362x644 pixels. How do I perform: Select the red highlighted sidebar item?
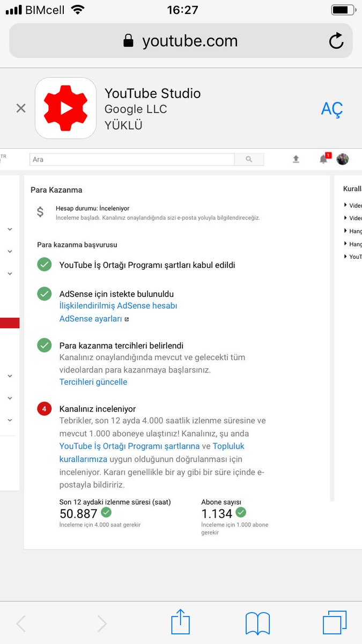tap(10, 323)
